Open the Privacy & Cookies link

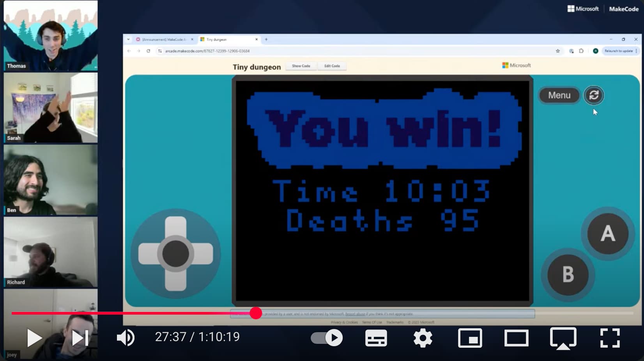[344, 322]
